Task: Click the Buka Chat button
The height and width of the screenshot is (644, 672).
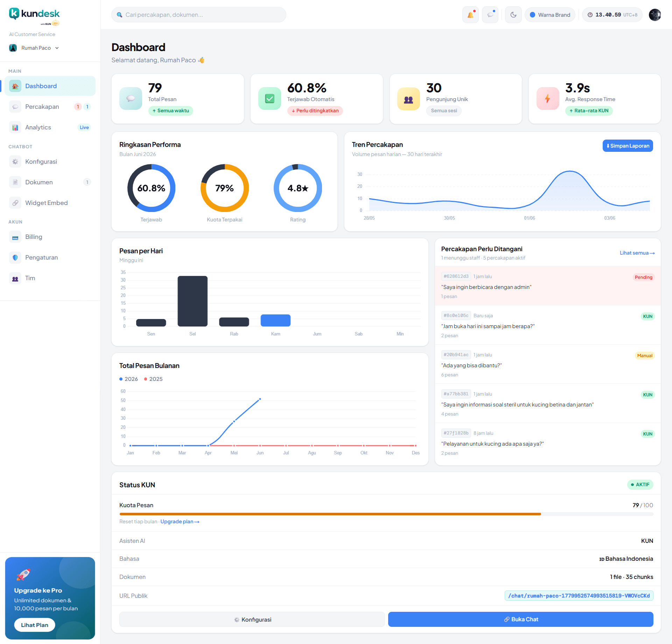Action: 520,619
